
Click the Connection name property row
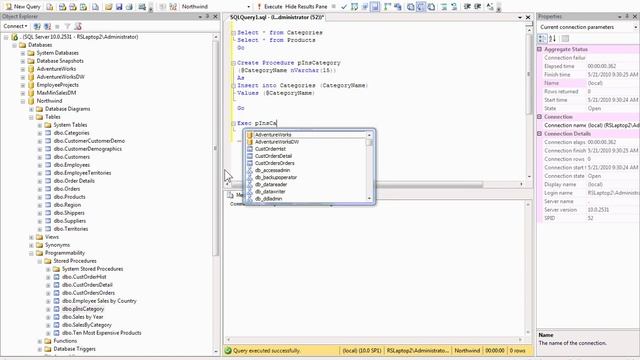tap(589, 125)
